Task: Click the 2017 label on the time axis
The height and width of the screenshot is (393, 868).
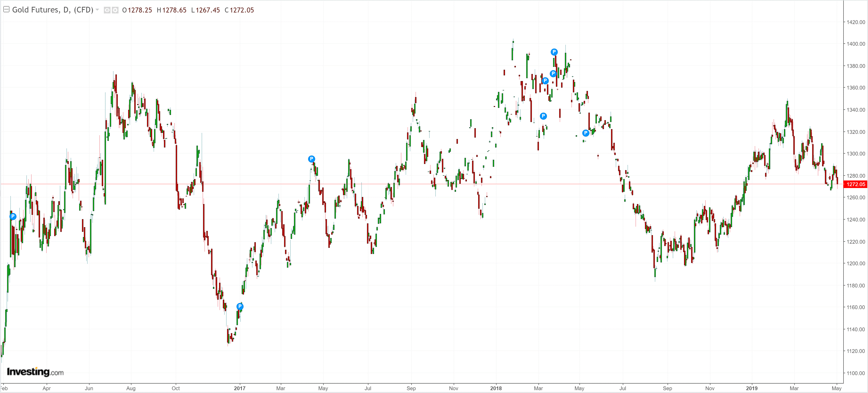Action: point(240,388)
